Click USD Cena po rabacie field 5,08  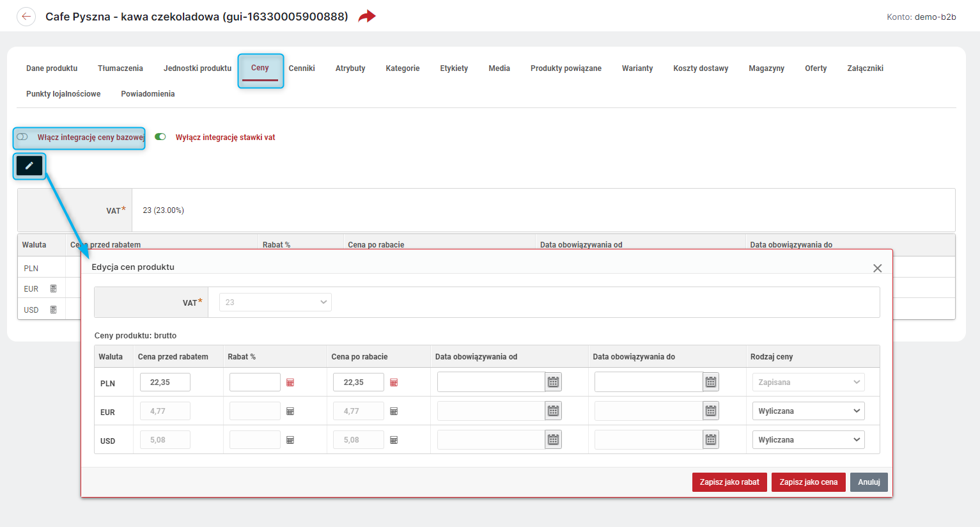(x=359, y=439)
